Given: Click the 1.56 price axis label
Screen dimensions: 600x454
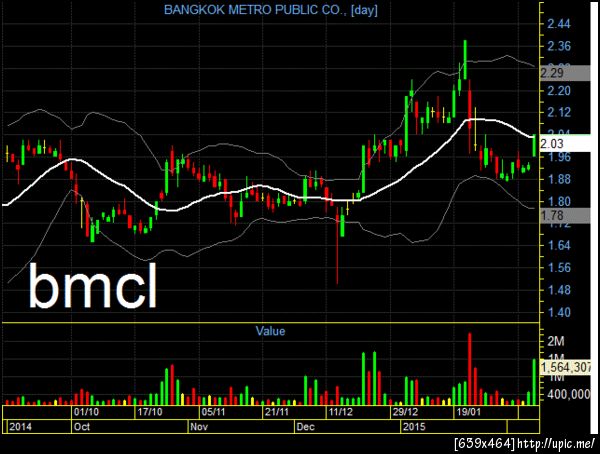Looking at the screenshot, I should click(559, 268).
